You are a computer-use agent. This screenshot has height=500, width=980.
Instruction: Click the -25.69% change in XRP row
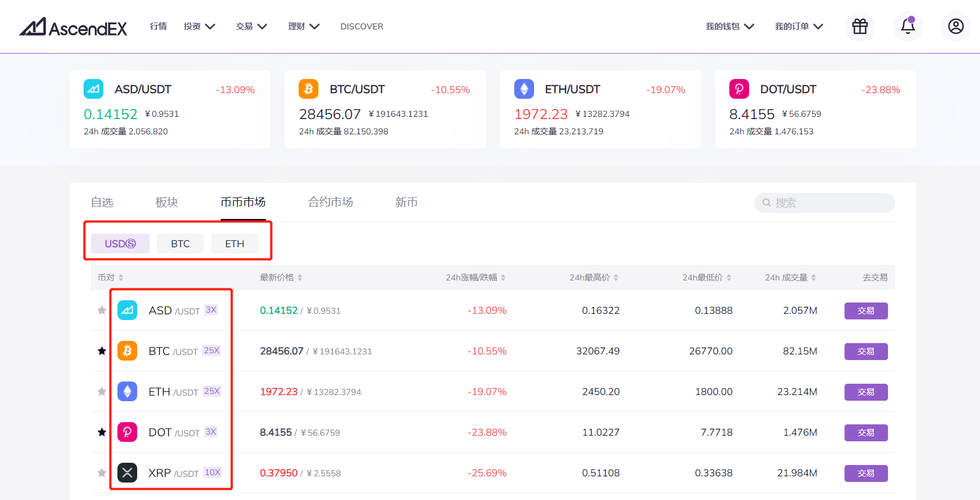487,473
